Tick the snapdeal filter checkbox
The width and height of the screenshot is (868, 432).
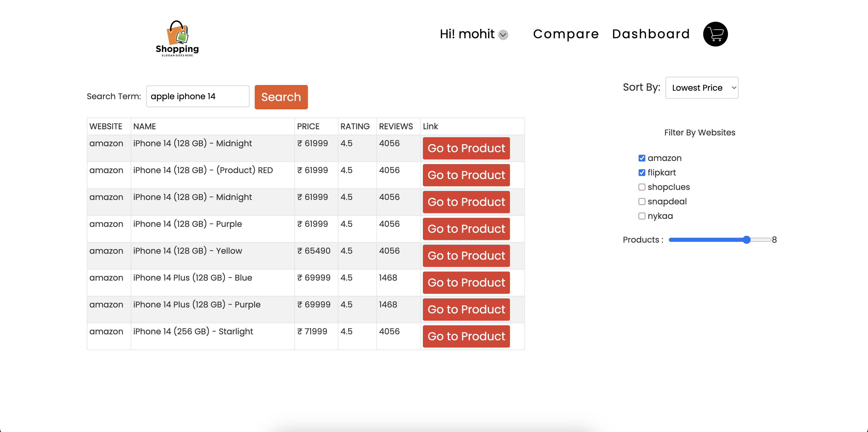pyautogui.click(x=641, y=202)
